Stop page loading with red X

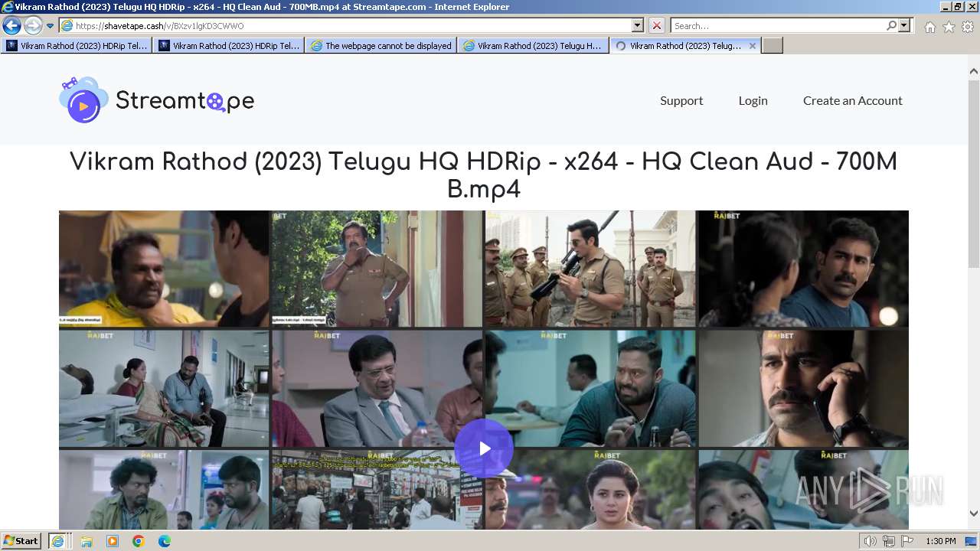(x=656, y=25)
